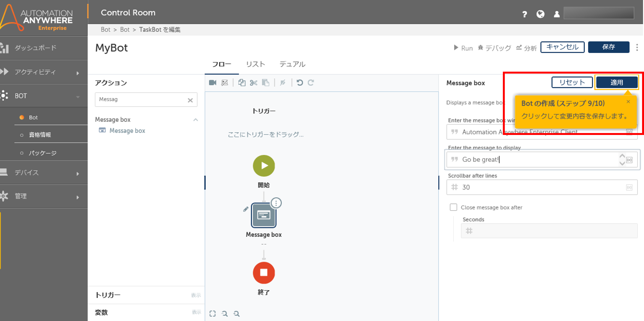Screen dimensions: 644x321
Task: Close the Bot creation step tooltip
Action: pos(628,102)
